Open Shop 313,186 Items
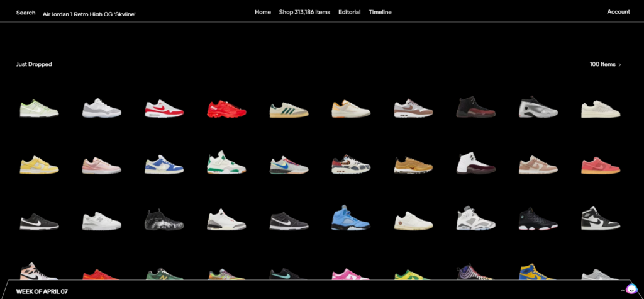 [x=304, y=12]
